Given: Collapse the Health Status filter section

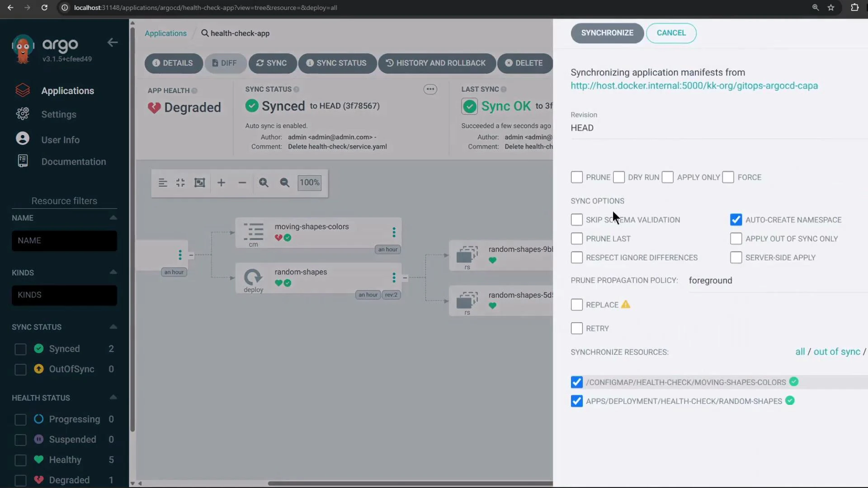Looking at the screenshot, I should pos(113,397).
